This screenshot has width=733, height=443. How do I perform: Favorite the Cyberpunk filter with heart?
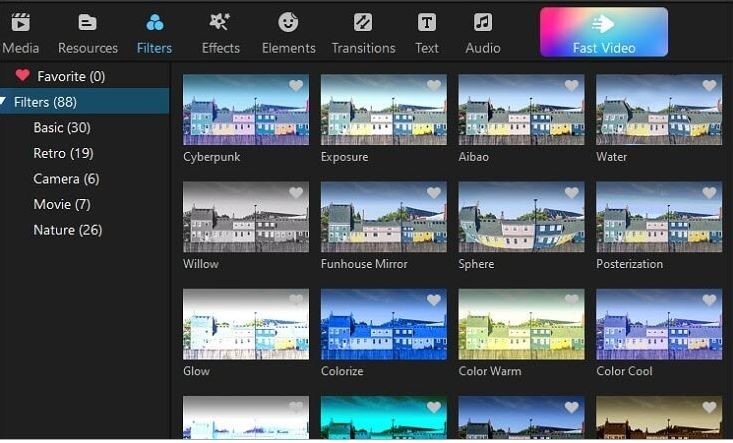296,86
